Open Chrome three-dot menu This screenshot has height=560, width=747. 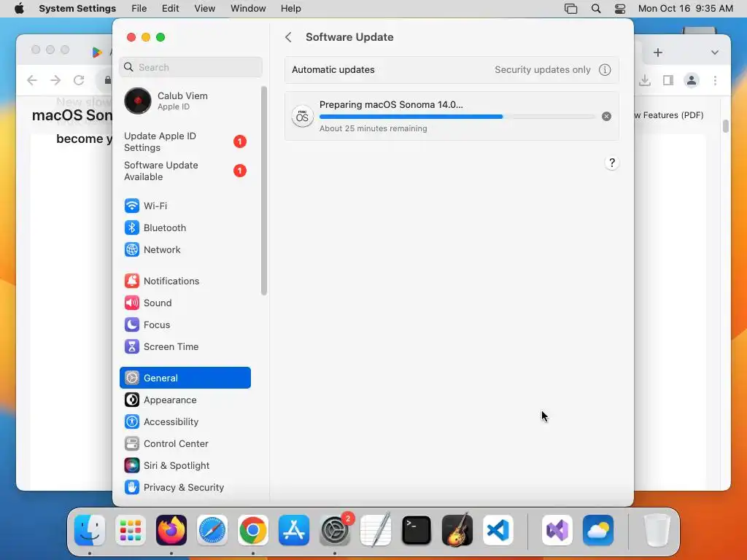click(x=715, y=80)
